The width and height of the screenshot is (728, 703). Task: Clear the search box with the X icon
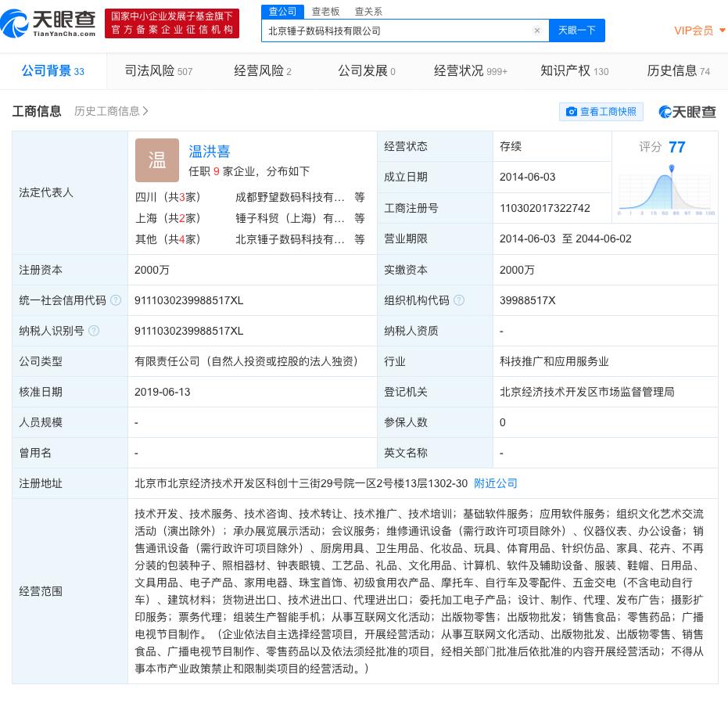pos(537,30)
